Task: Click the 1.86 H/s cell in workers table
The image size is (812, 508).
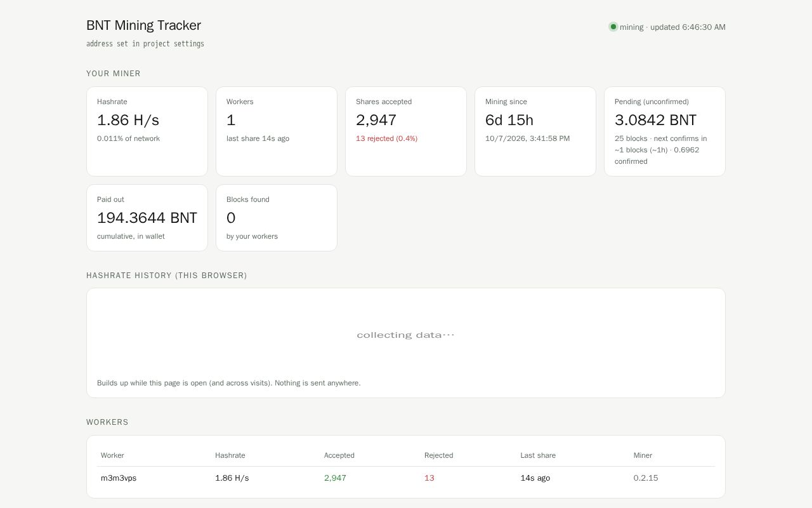Action: (x=232, y=478)
